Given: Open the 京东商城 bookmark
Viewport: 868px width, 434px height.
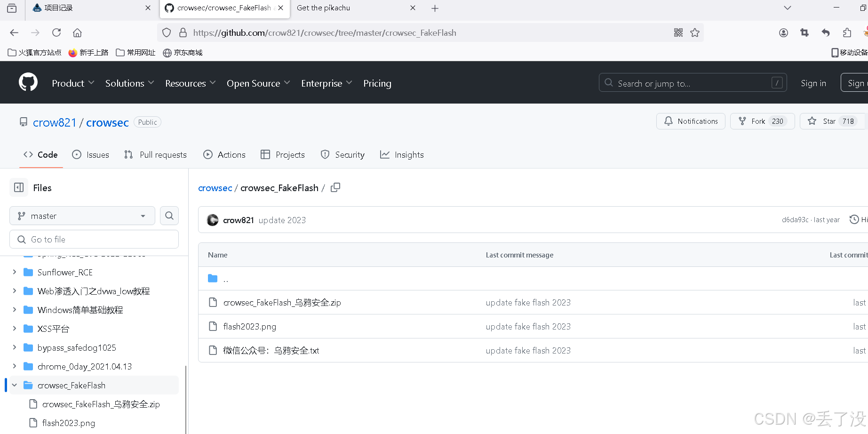Looking at the screenshot, I should [183, 52].
